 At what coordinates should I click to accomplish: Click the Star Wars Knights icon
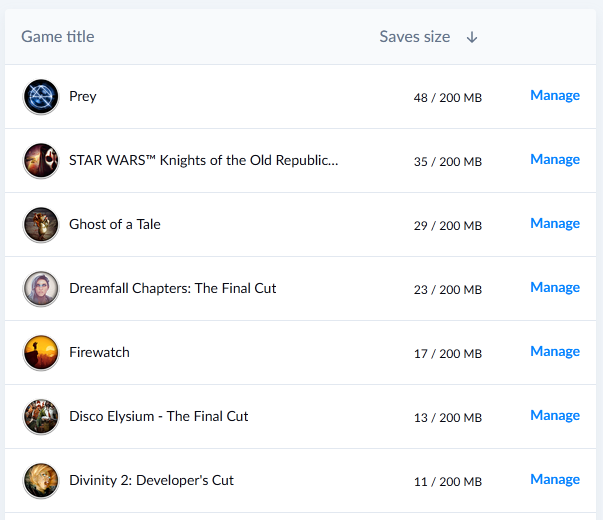[41, 160]
